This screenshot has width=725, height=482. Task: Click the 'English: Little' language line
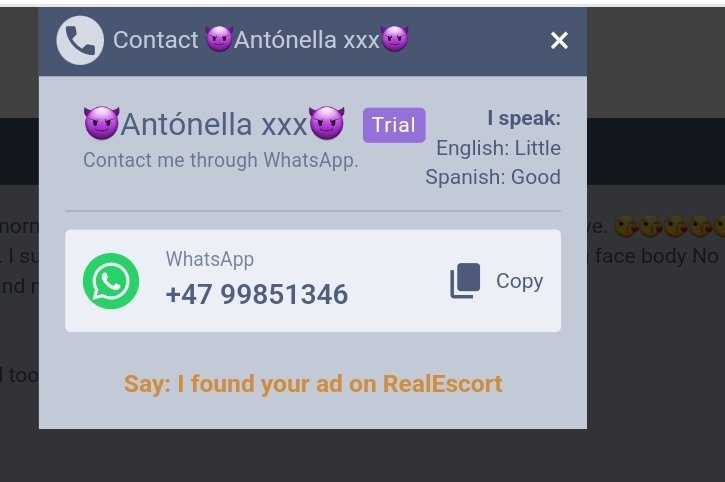(498, 148)
